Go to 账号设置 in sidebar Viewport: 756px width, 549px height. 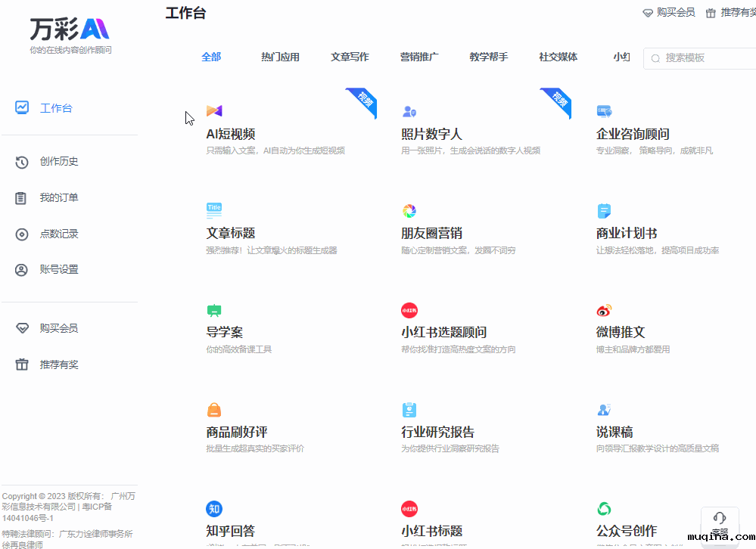pyautogui.click(x=59, y=269)
